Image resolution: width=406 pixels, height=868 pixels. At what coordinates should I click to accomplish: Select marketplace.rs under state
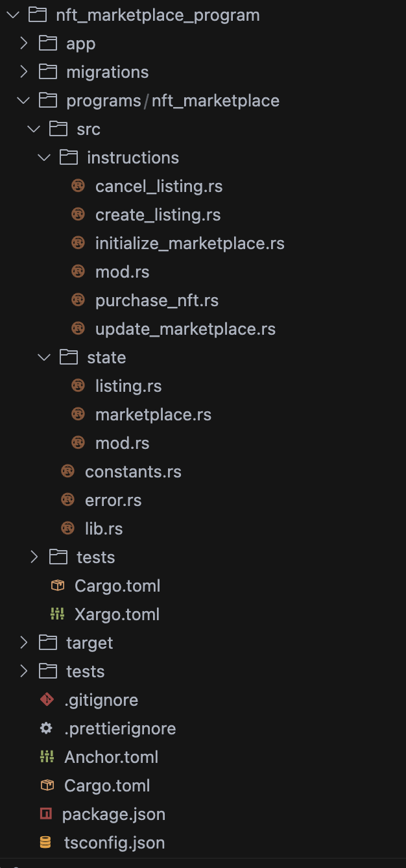(153, 414)
